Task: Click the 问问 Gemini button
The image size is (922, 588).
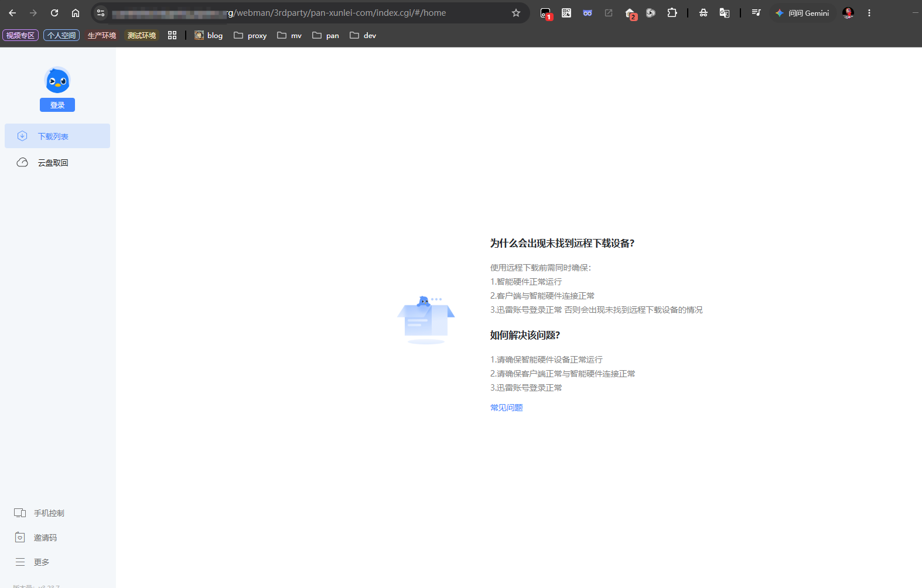Action: (803, 13)
